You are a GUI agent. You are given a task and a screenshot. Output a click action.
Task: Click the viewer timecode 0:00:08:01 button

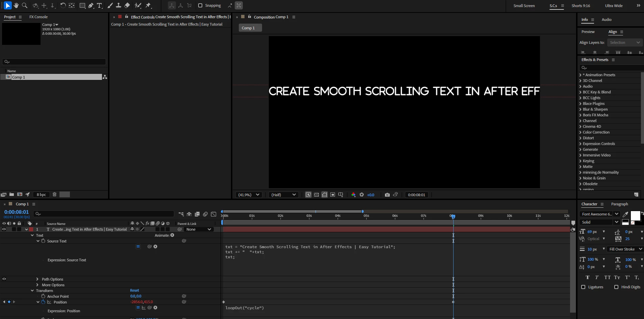point(417,195)
